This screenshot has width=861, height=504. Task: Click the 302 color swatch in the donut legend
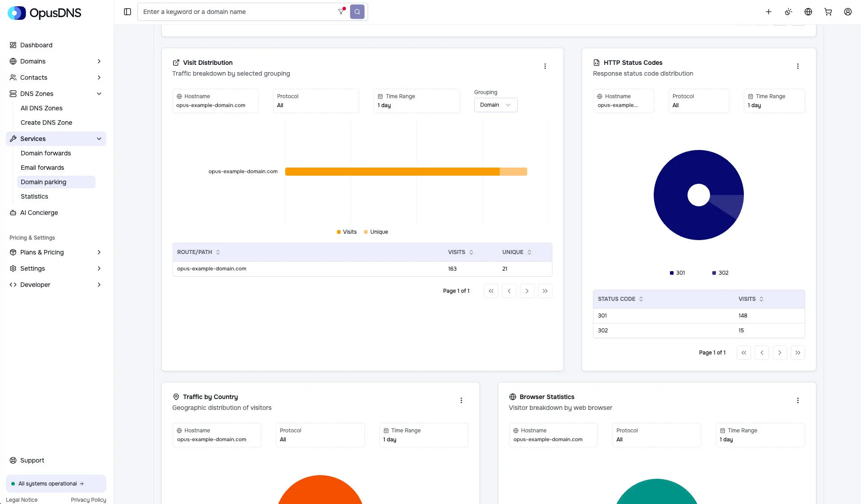point(714,272)
